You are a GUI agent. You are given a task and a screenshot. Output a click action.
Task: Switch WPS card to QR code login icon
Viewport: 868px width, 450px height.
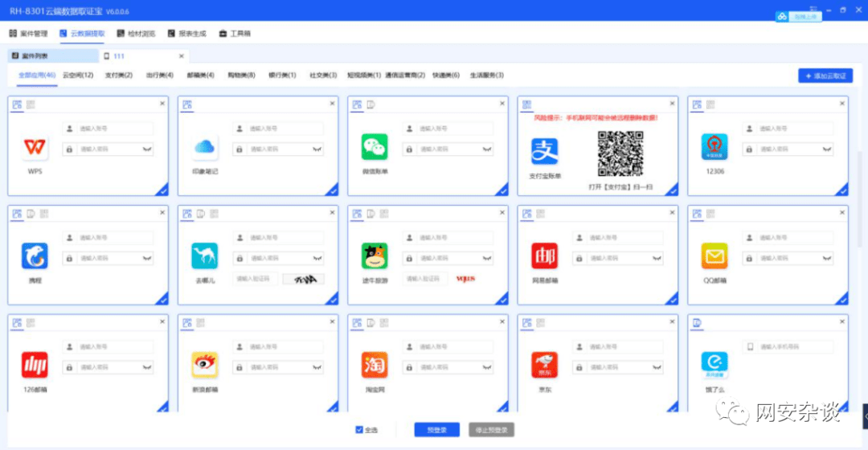pyautogui.click(x=31, y=104)
